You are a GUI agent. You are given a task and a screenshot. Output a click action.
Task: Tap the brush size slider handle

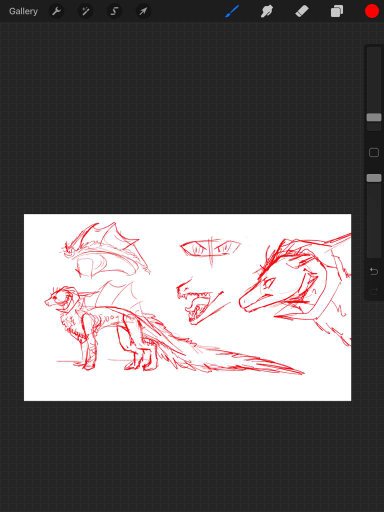click(374, 117)
